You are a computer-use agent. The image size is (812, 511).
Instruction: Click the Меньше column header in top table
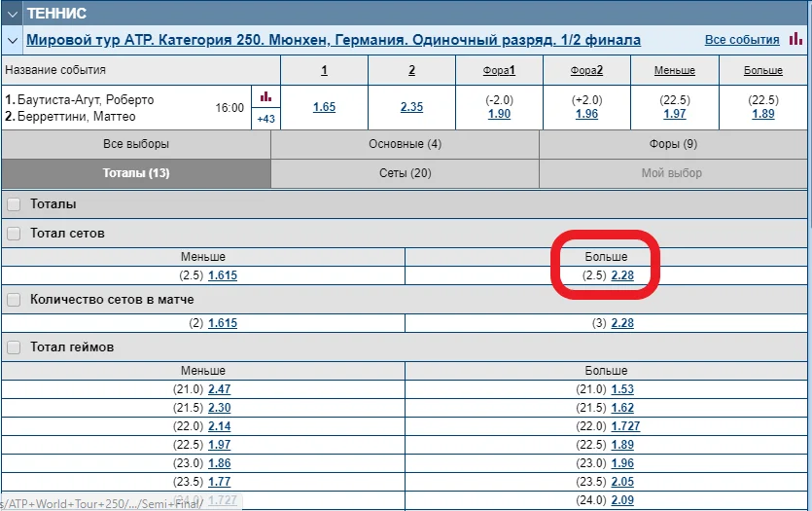pyautogui.click(x=674, y=70)
